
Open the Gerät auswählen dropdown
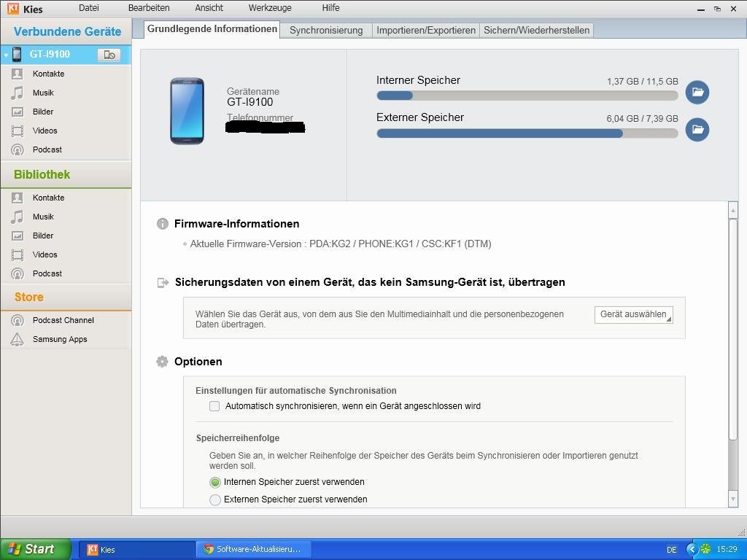pos(634,315)
